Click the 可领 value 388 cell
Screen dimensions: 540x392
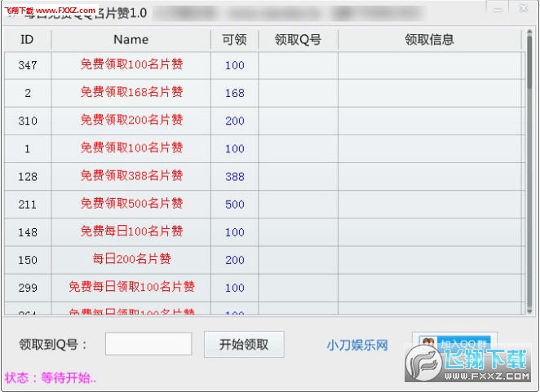tap(235, 176)
